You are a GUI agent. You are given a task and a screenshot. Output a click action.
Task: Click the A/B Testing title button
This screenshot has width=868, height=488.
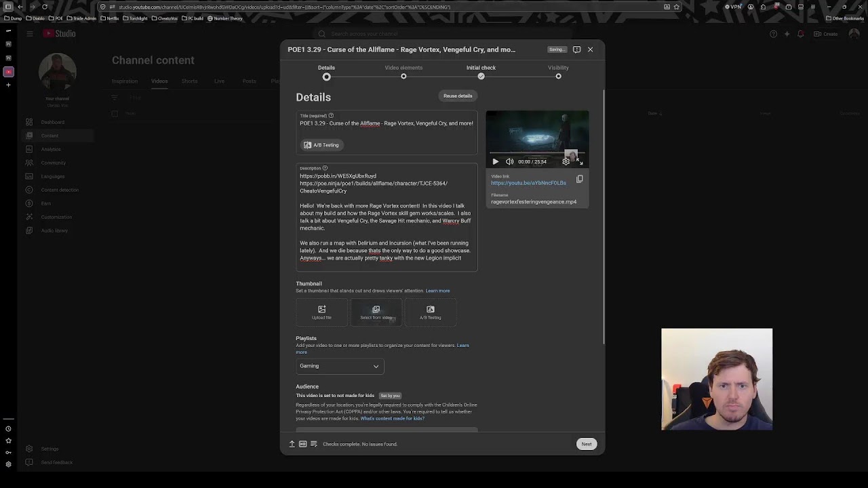click(x=321, y=145)
